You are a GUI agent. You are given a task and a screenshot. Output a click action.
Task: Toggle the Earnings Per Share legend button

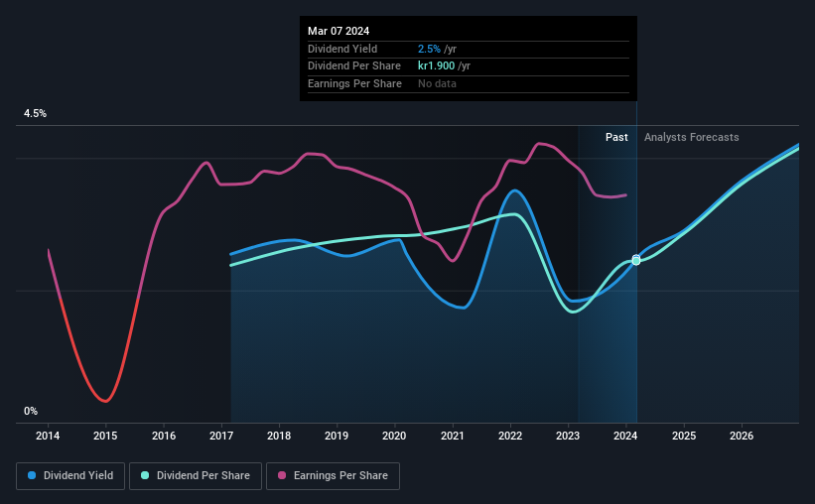333,476
